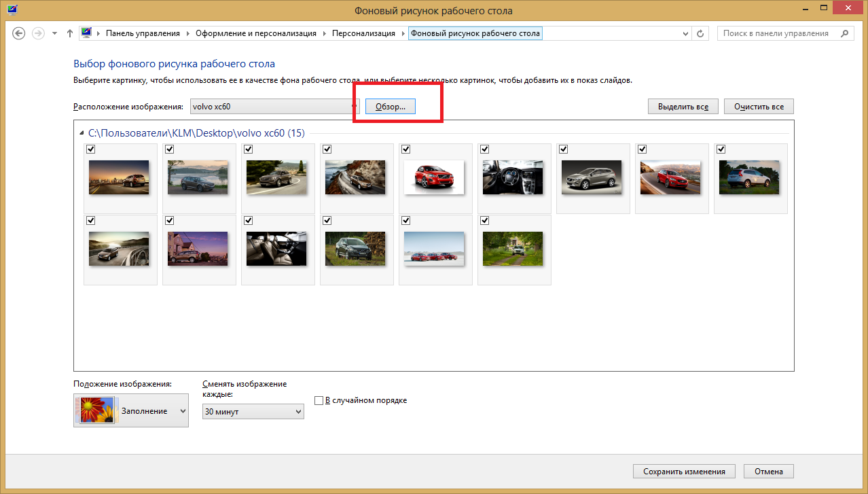Select the red Volvo on white thumbnail

[x=433, y=177]
